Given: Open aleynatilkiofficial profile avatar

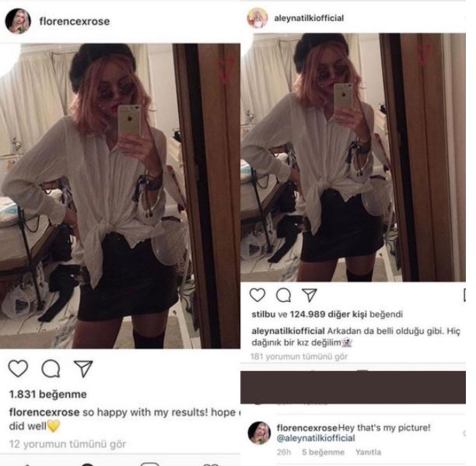Looking at the screenshot, I should pos(257,18).
